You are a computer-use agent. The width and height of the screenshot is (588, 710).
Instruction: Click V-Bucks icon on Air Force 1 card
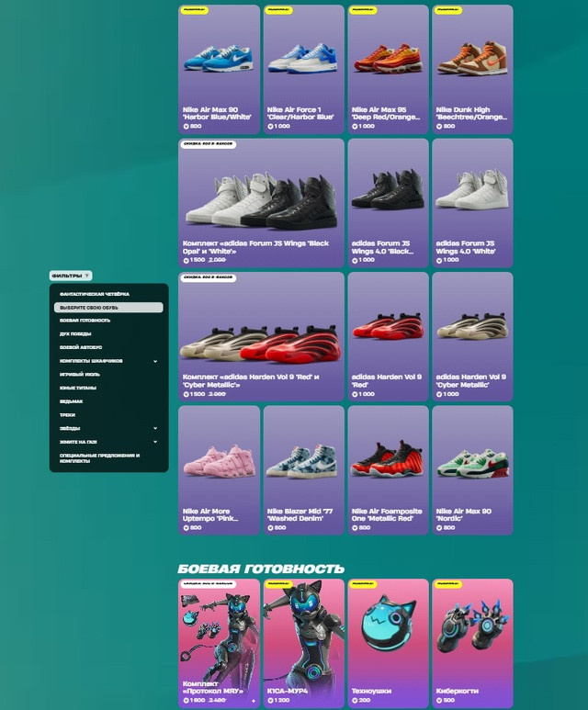(270, 127)
